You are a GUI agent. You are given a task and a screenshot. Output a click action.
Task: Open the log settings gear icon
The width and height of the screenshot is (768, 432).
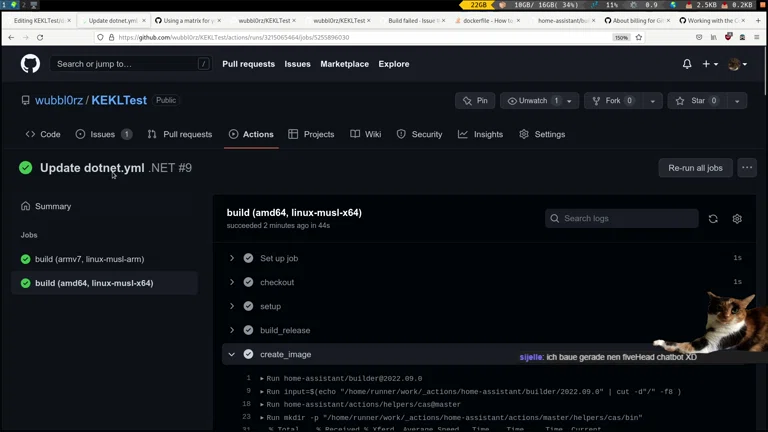click(x=737, y=218)
